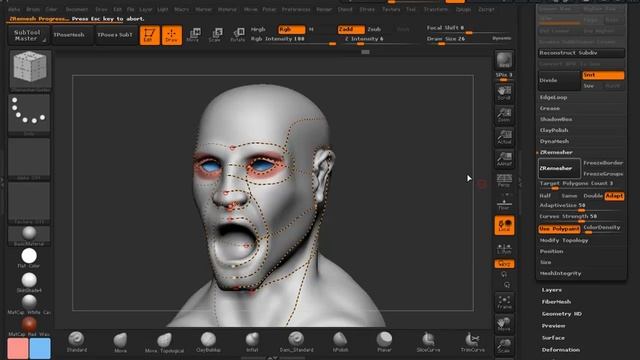Open SubTool Master plugin button

(x=28, y=35)
